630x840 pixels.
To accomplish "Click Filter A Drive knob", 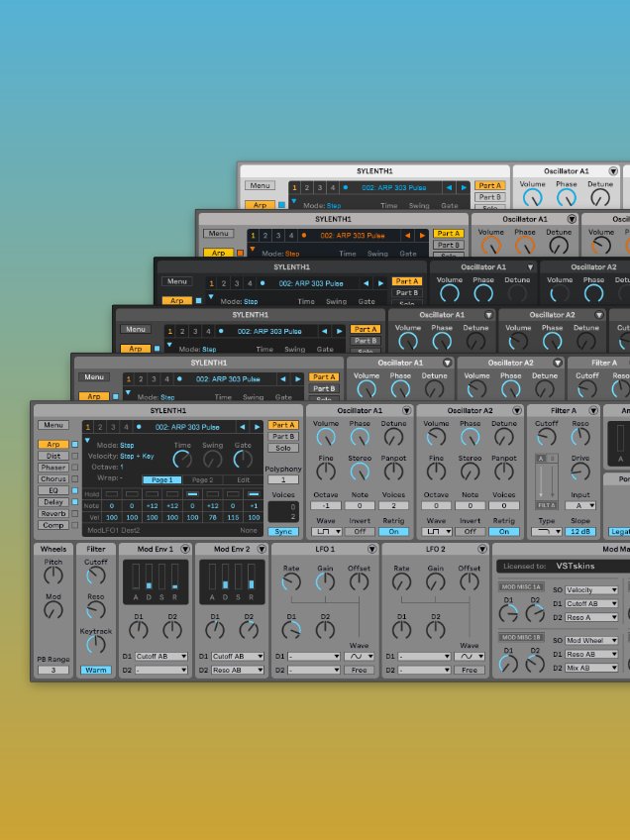I will tap(580, 472).
